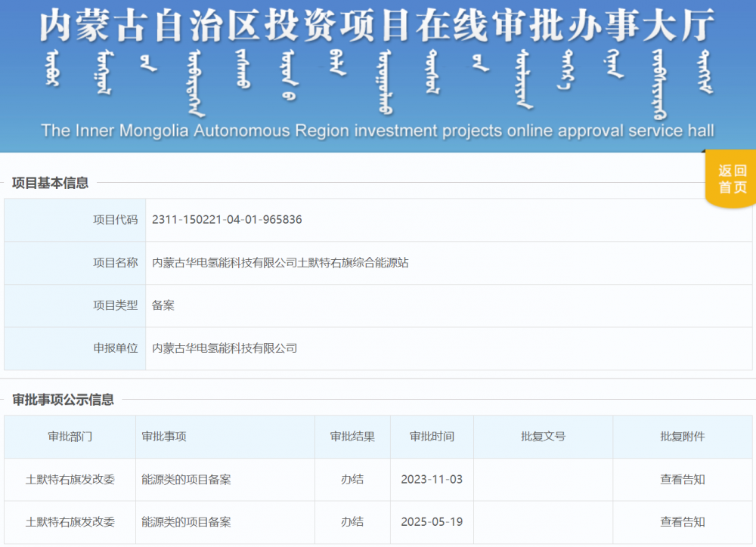Image resolution: width=756 pixels, height=547 pixels.
Task: Select project name 内蒙古华电氢能科技有限公司土默特右旗综合能源站
Action: click(x=280, y=263)
